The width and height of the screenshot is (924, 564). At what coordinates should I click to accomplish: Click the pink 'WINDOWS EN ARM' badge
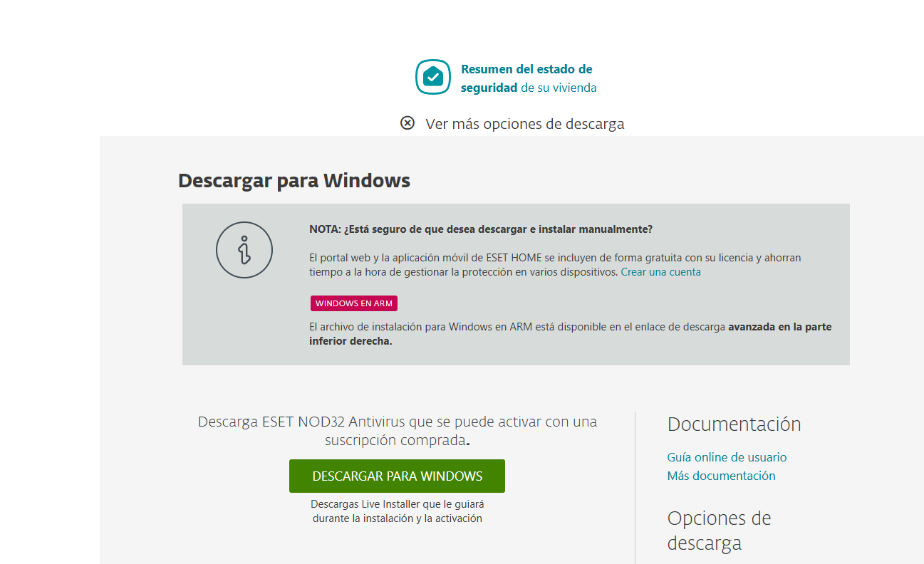(x=353, y=303)
